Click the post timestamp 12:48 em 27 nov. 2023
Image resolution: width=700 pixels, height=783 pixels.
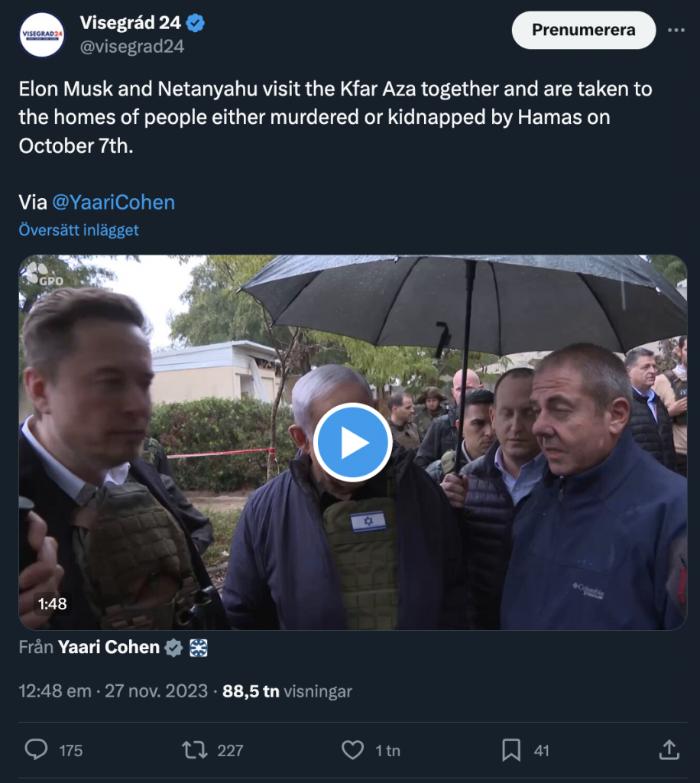[113, 691]
